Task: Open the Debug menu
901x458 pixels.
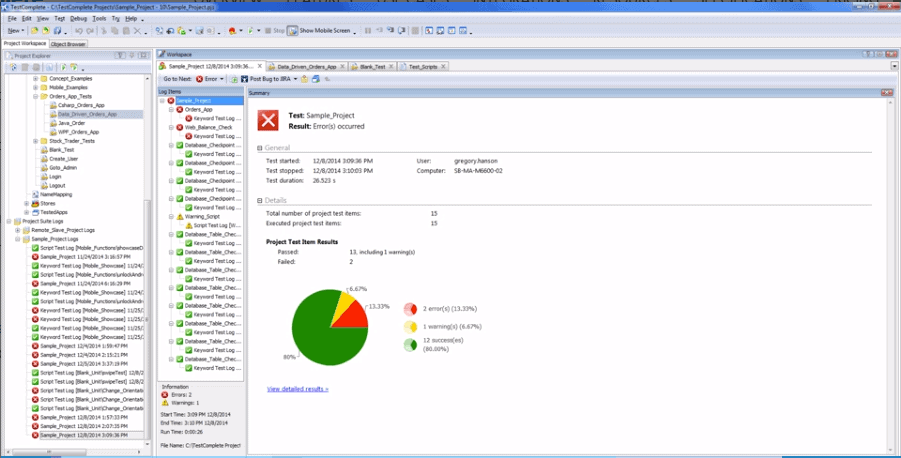Action: pos(78,18)
